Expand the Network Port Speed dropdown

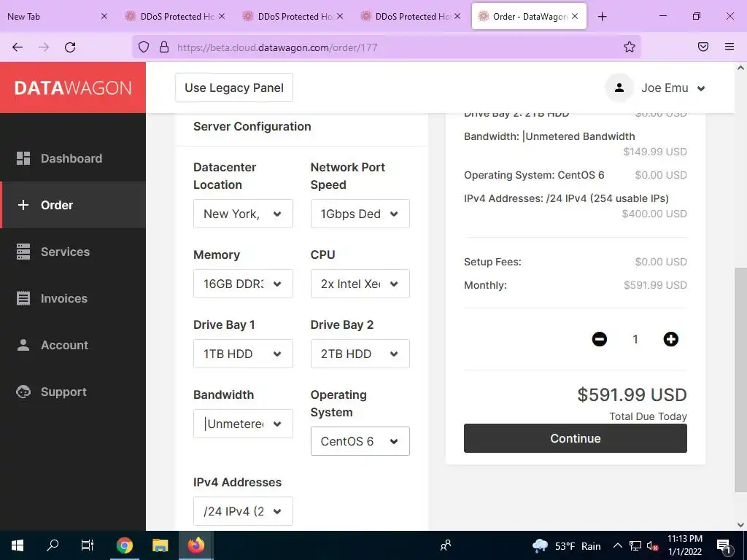(360, 214)
